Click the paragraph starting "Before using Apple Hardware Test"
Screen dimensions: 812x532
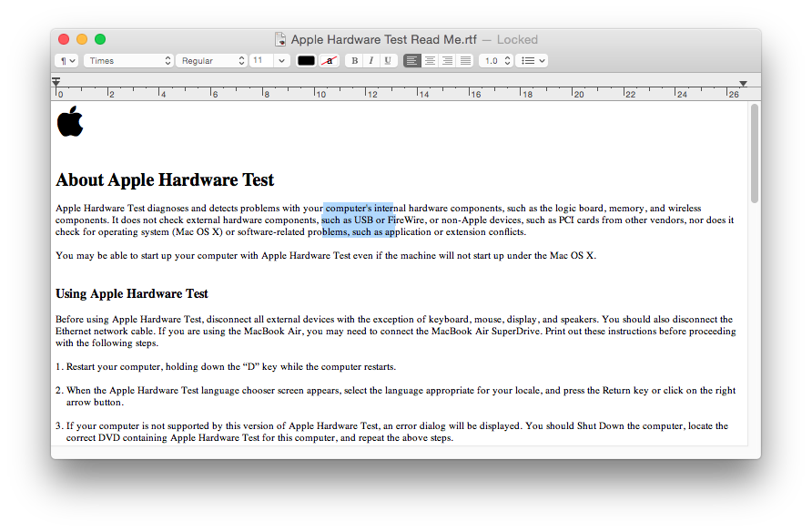tap(396, 331)
